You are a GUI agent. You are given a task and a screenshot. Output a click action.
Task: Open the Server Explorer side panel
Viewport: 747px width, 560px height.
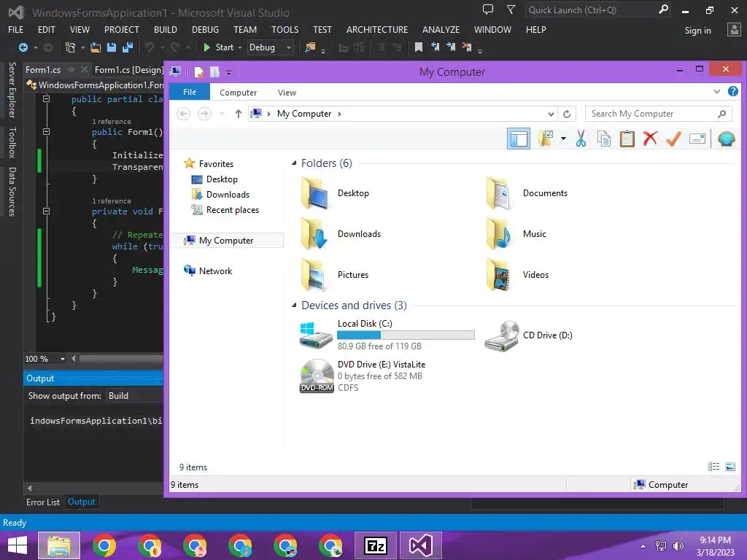click(12, 90)
